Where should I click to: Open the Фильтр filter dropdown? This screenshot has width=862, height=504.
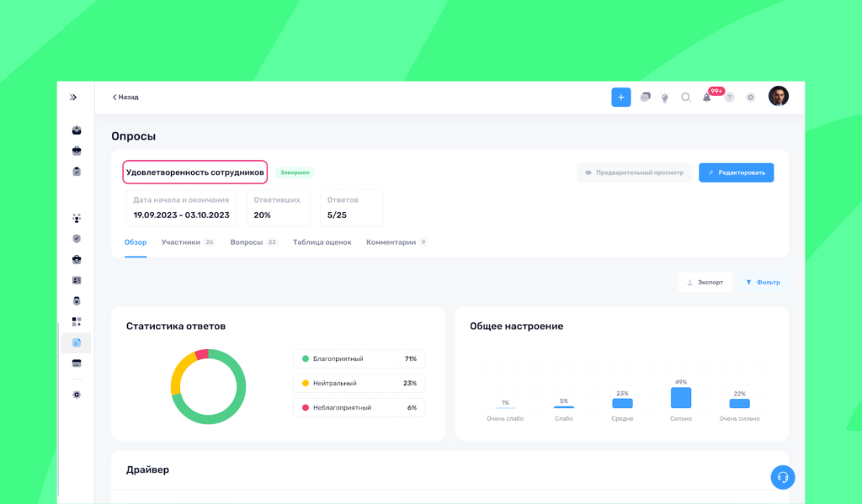coord(763,283)
